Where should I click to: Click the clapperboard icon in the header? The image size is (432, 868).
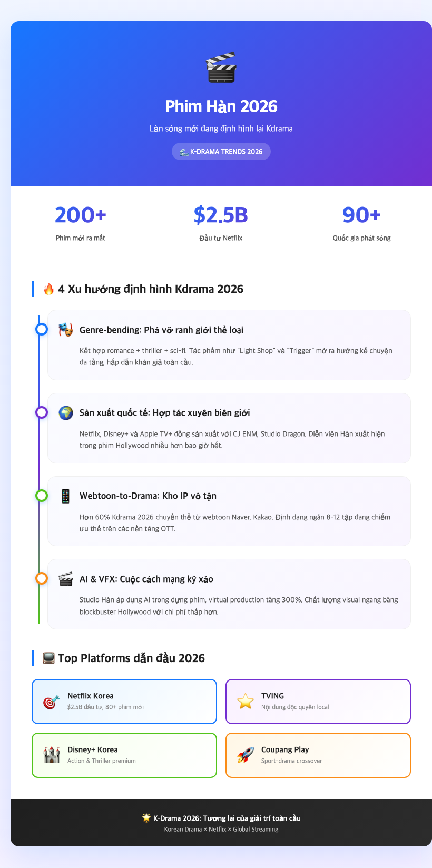click(x=221, y=67)
